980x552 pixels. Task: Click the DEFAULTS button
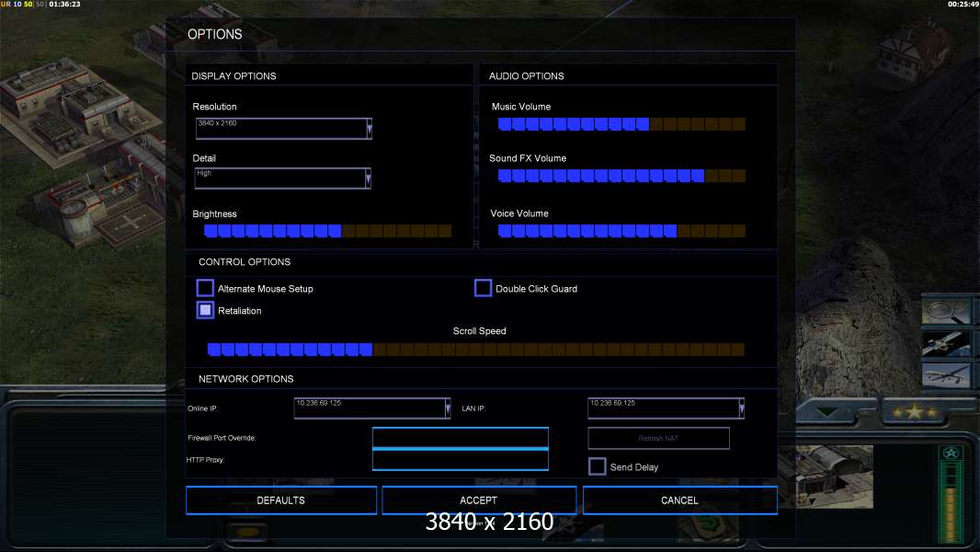(x=281, y=500)
